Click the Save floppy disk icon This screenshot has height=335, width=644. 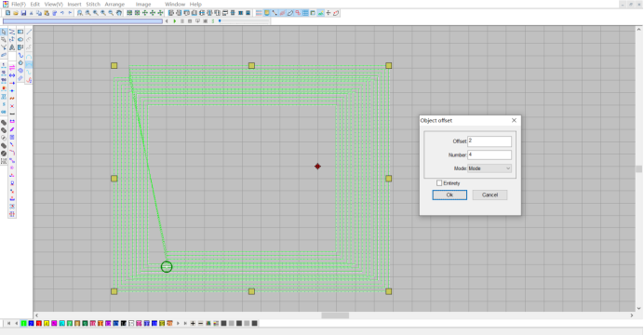point(23,13)
